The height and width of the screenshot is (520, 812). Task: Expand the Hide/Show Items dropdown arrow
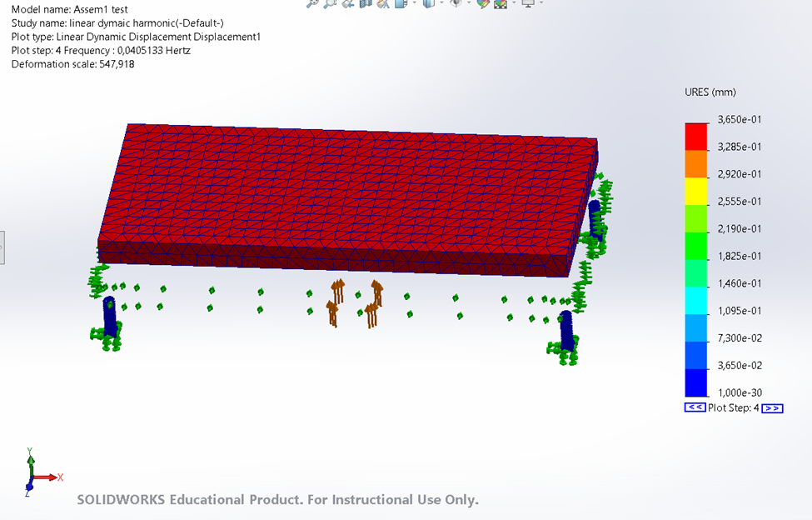tap(469, 2)
